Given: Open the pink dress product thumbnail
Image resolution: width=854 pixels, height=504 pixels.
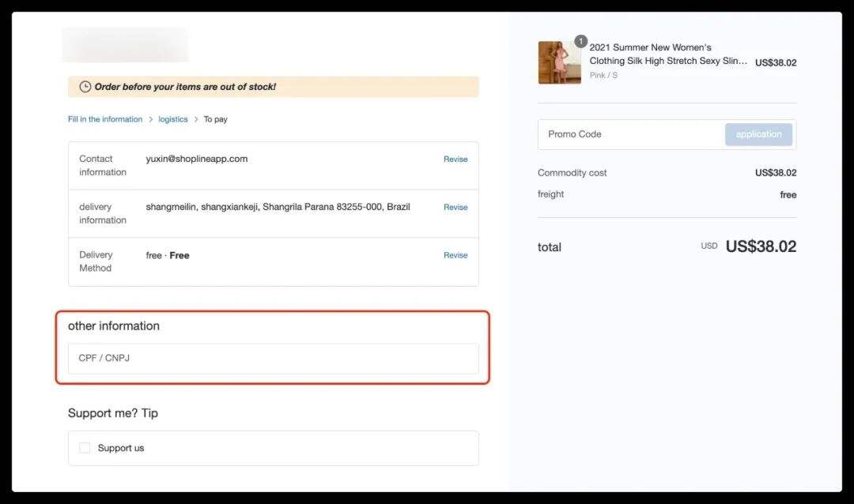Looking at the screenshot, I should point(559,62).
